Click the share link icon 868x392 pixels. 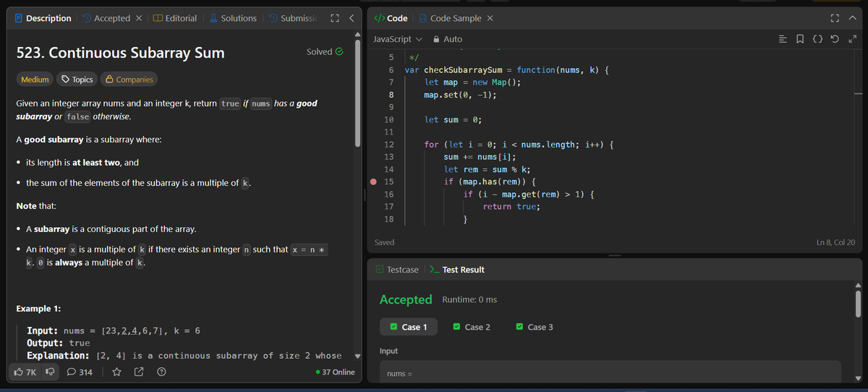140,372
